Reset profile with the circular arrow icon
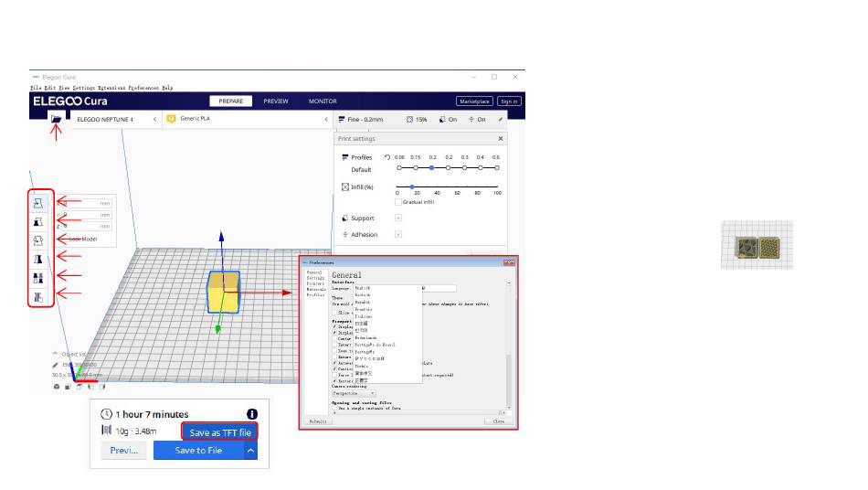The height and width of the screenshot is (490, 868). tap(387, 157)
